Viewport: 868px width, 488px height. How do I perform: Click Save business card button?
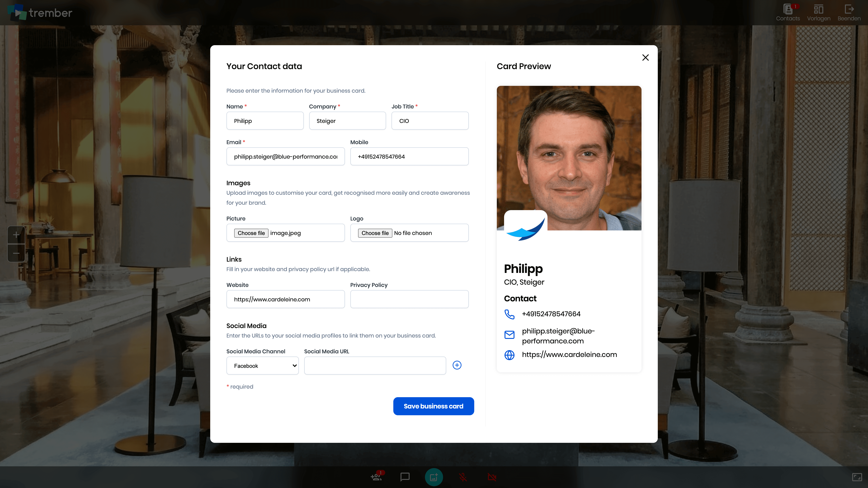433,406
